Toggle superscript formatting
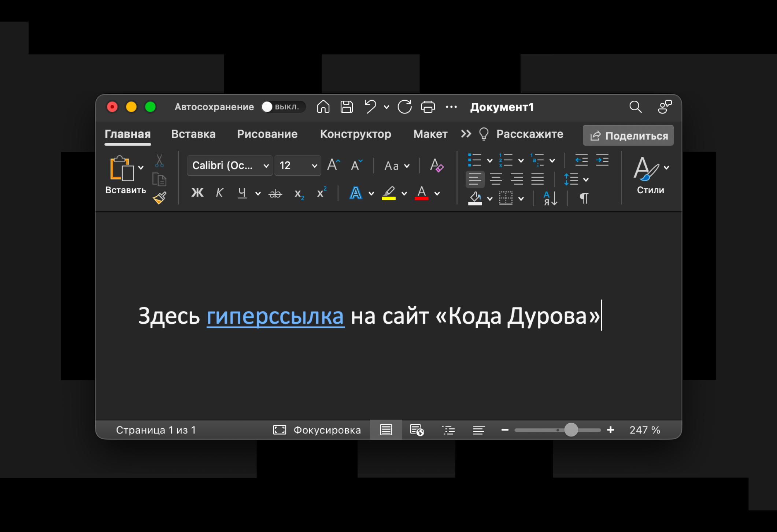Viewport: 777px width, 532px height. point(321,193)
